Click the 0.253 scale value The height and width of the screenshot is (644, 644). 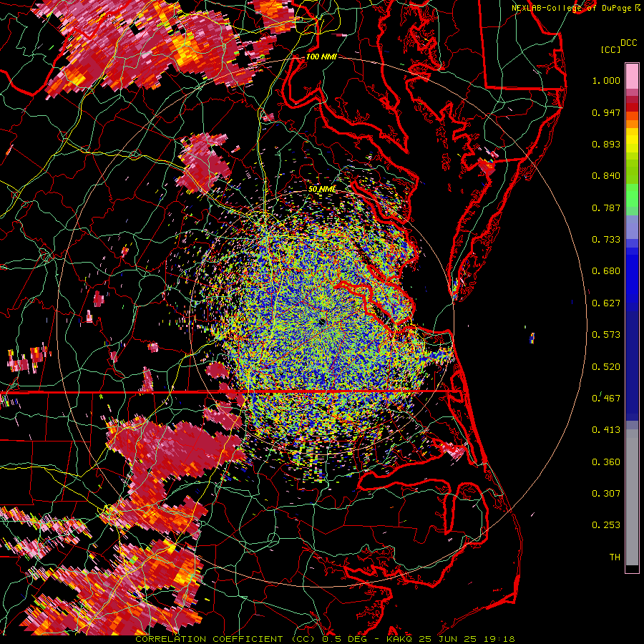point(606,525)
